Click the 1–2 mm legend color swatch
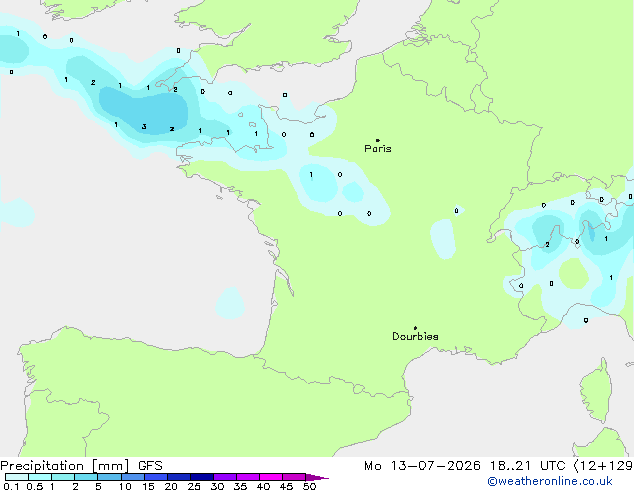 63,477
